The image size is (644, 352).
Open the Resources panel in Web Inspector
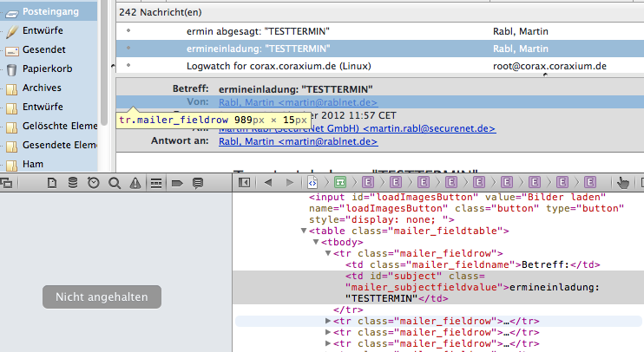coord(51,183)
